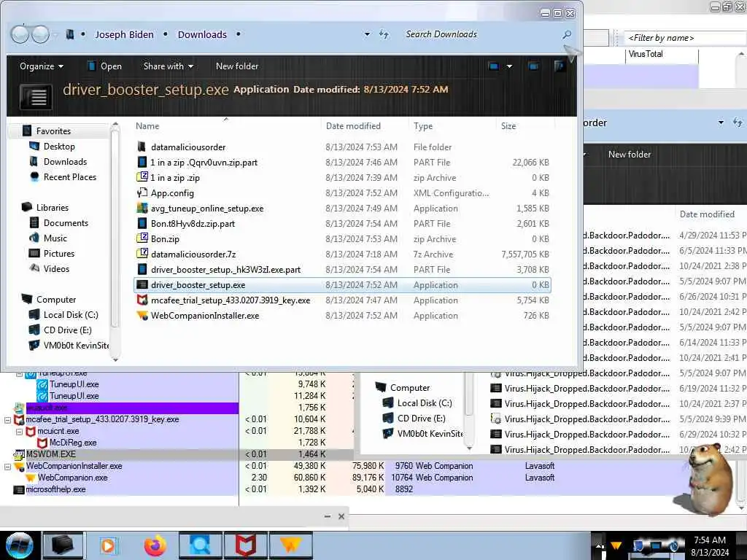Image resolution: width=747 pixels, height=560 pixels.
Task: Open the media player taskbar icon
Action: [x=108, y=545]
